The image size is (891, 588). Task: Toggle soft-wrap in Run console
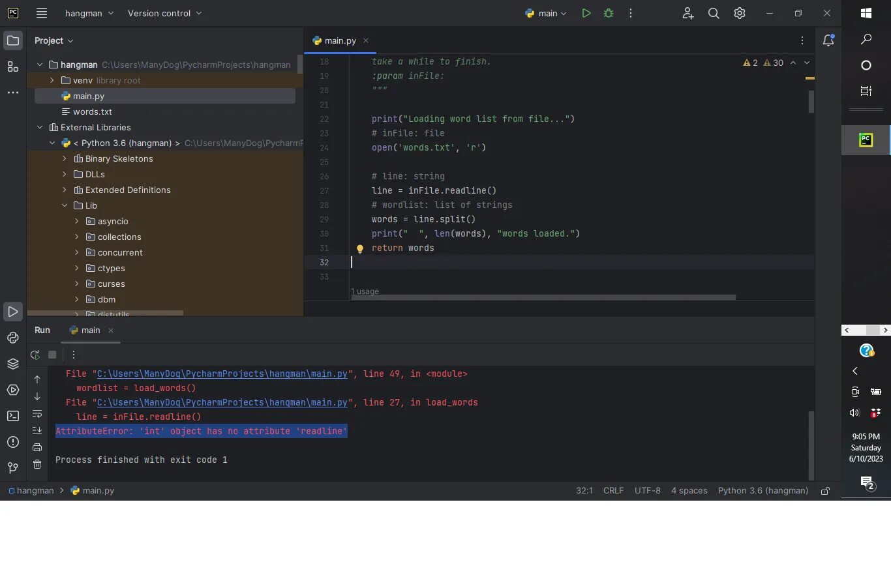[x=37, y=413]
